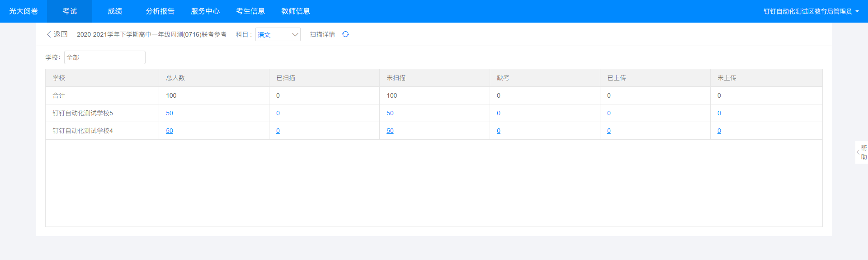Switch to the 考试 tab
The height and width of the screenshot is (260, 868).
point(70,11)
